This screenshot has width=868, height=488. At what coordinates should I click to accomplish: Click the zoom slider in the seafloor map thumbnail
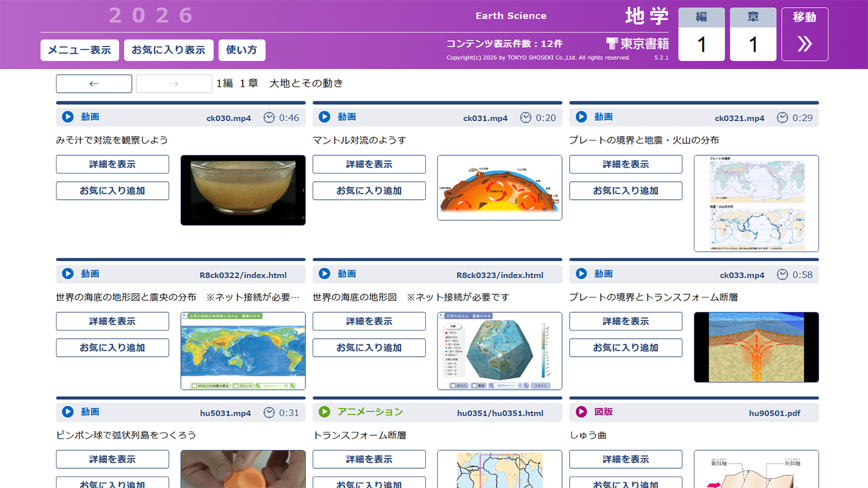[275, 386]
